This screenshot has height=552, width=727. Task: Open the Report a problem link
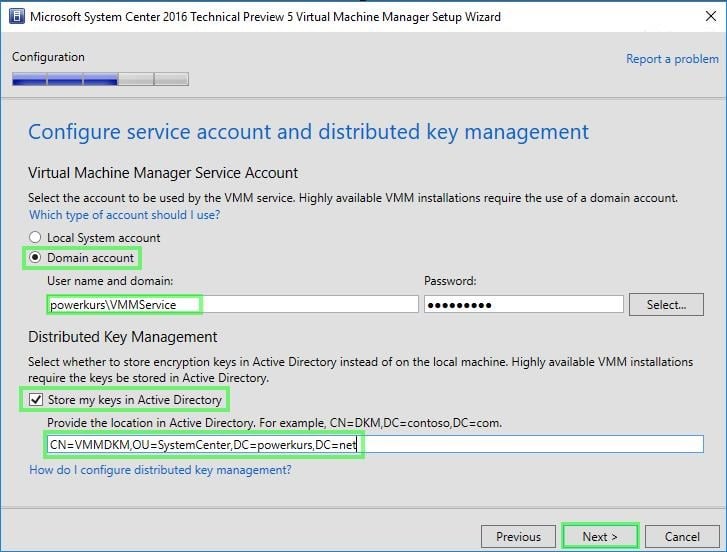coord(672,59)
